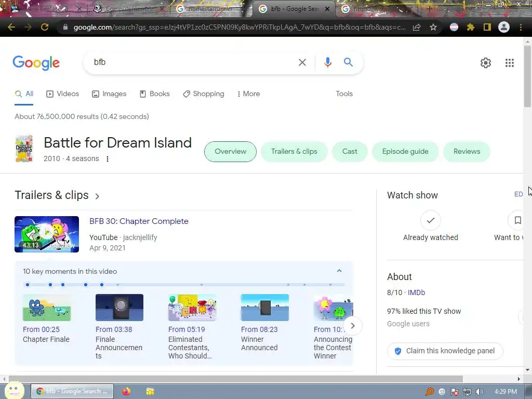Open the padlock site information icon
Image resolution: width=532 pixels, height=399 pixels.
click(65, 27)
